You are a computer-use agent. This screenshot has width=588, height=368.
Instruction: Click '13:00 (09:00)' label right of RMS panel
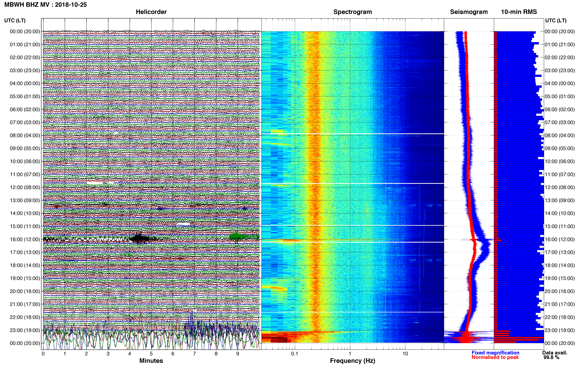click(x=560, y=200)
